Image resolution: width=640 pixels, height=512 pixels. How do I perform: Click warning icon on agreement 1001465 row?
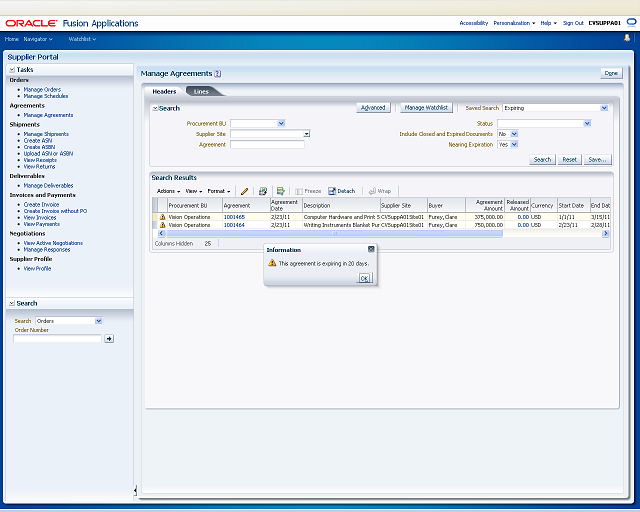[x=162, y=217]
